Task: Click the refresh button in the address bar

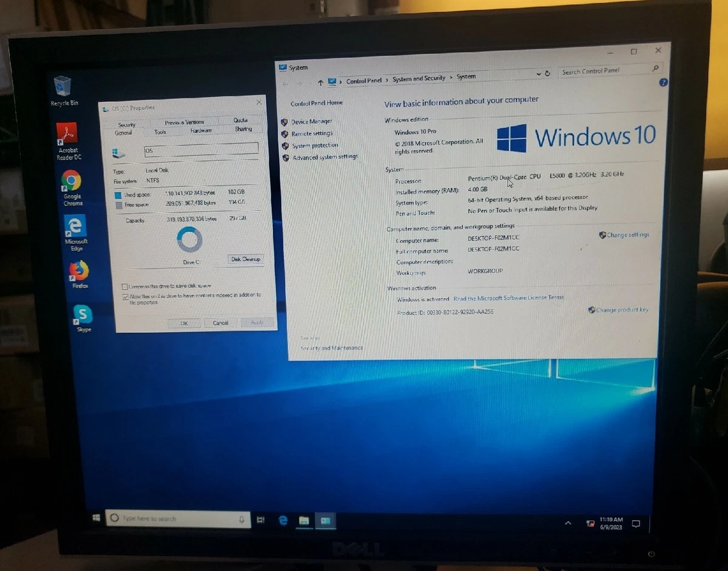Action: click(x=547, y=73)
